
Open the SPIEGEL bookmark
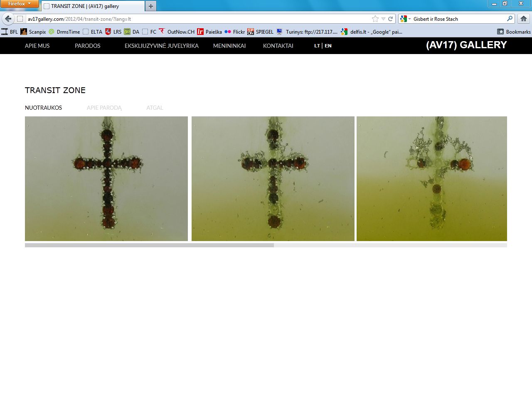pyautogui.click(x=261, y=32)
